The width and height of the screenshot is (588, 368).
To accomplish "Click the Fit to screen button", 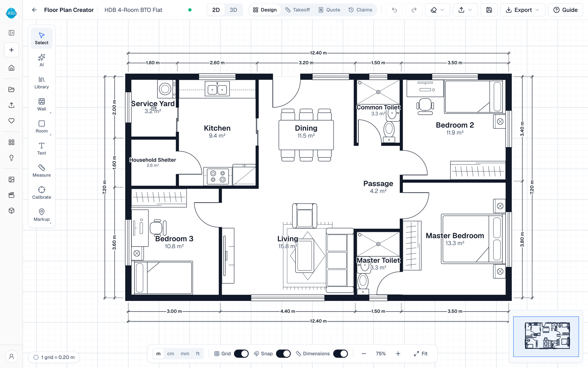I will tap(420, 354).
